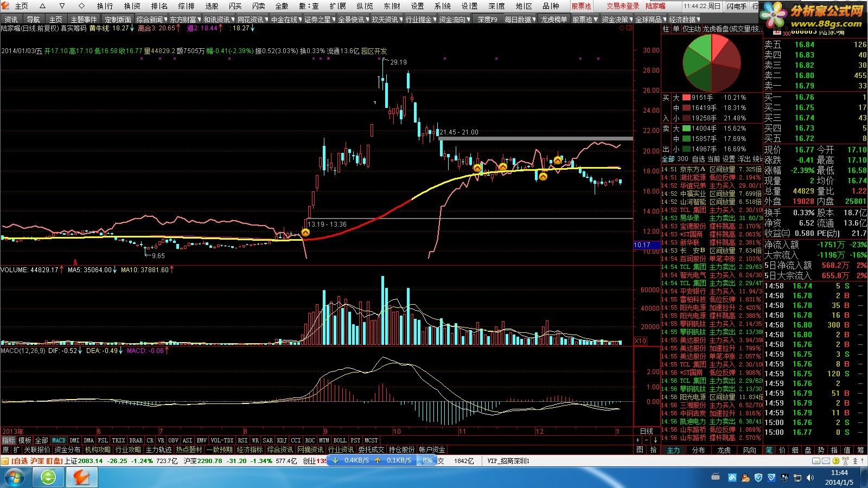
Task: Click the 龙虎榜单 button
Action: click(553, 20)
